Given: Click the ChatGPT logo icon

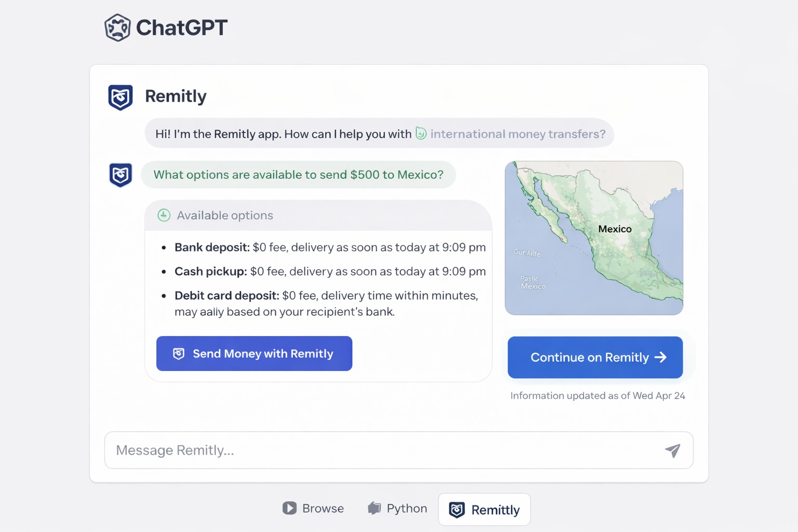Looking at the screenshot, I should 117,28.
